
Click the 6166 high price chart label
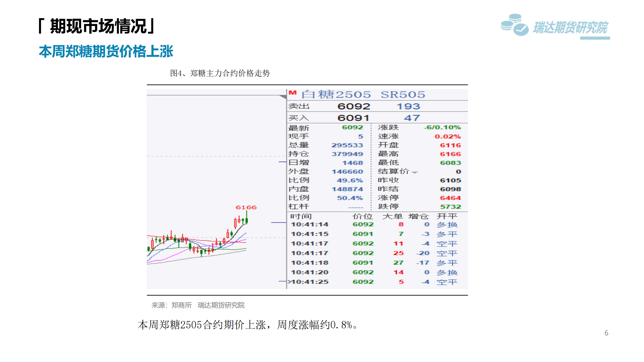click(246, 207)
